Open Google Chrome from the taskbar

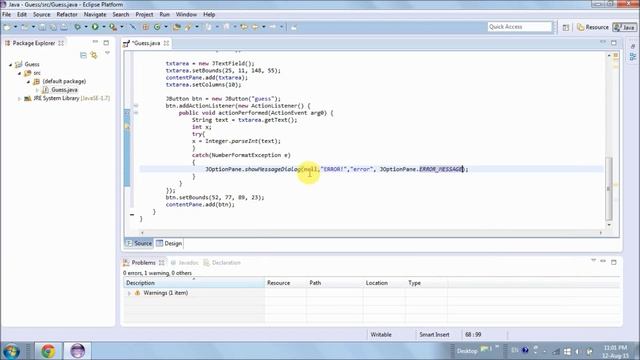[48, 351]
